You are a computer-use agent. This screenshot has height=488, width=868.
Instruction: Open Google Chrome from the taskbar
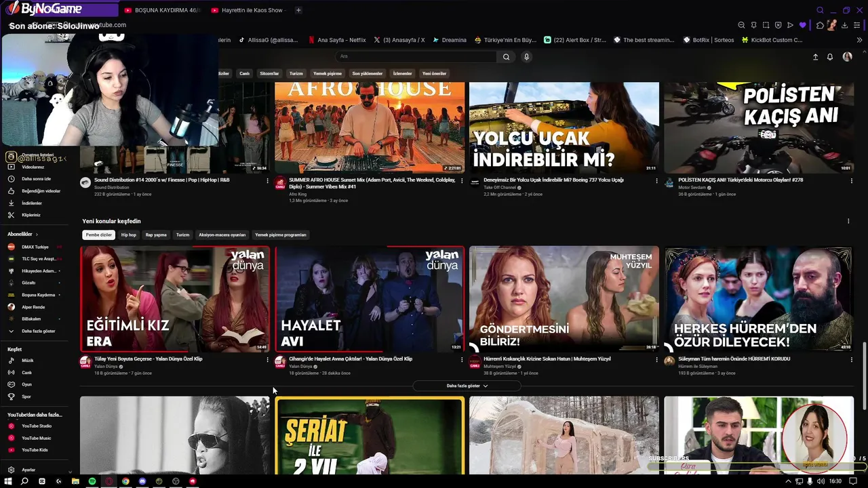[x=125, y=481]
